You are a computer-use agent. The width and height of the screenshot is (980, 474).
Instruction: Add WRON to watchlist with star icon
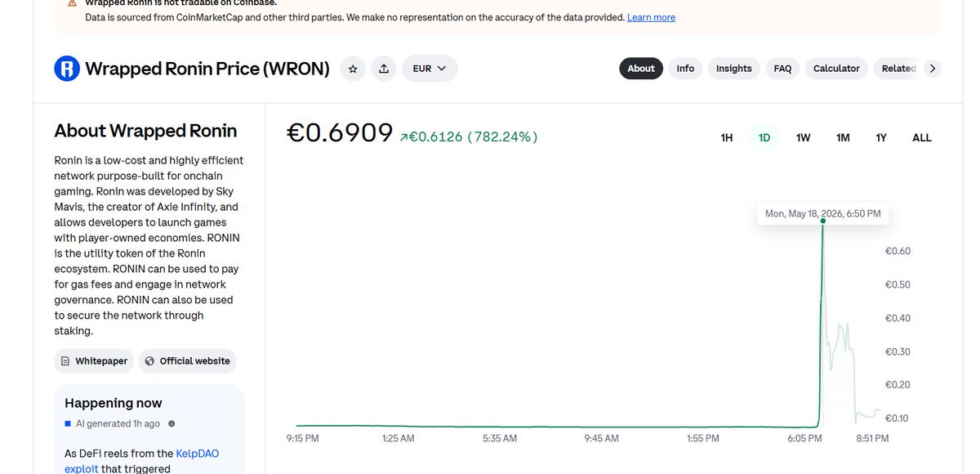tap(353, 69)
